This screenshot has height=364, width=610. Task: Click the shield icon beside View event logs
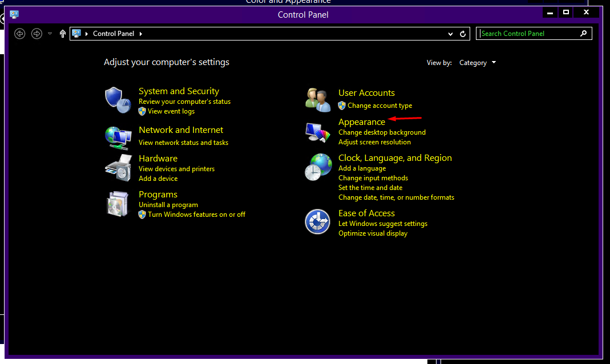coord(142,111)
